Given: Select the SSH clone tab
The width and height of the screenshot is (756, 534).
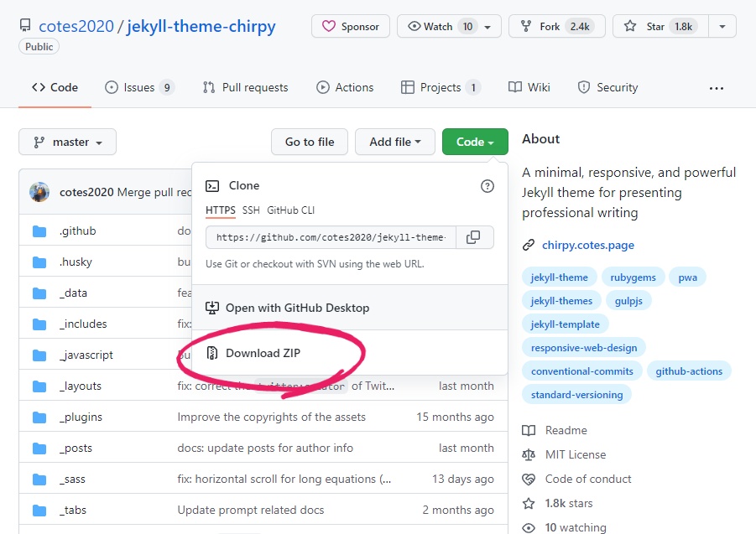Looking at the screenshot, I should [x=251, y=210].
